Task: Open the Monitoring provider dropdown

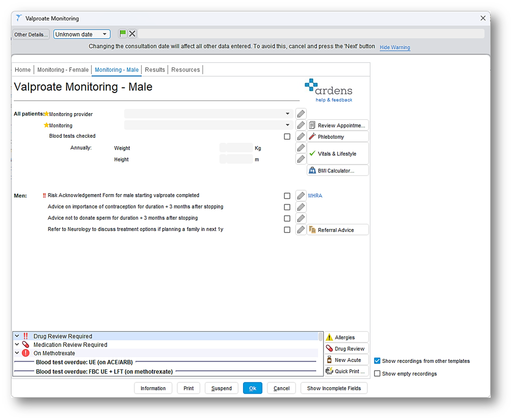Action: click(x=209, y=114)
